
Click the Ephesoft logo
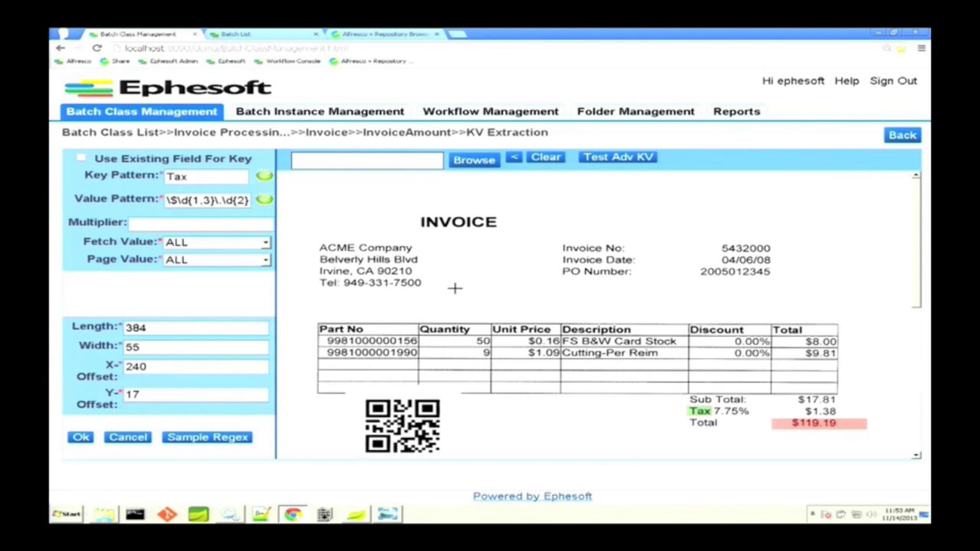168,88
